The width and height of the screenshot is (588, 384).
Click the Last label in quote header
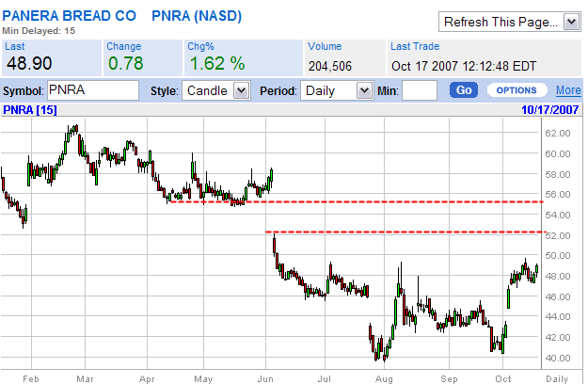15,46
